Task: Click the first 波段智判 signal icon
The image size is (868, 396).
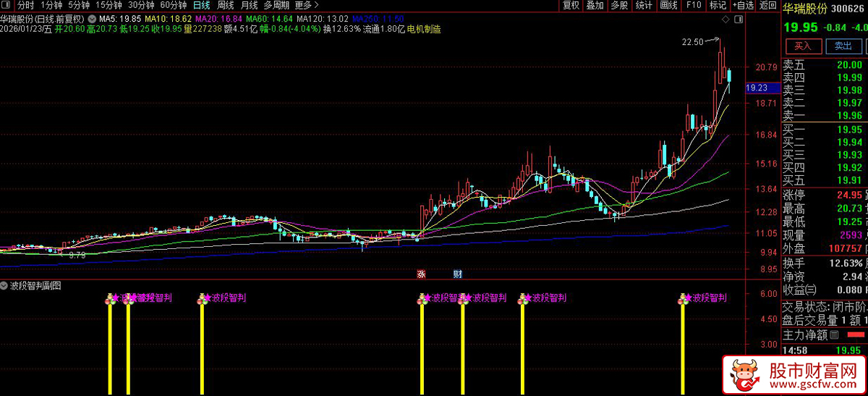Action: [x=110, y=298]
